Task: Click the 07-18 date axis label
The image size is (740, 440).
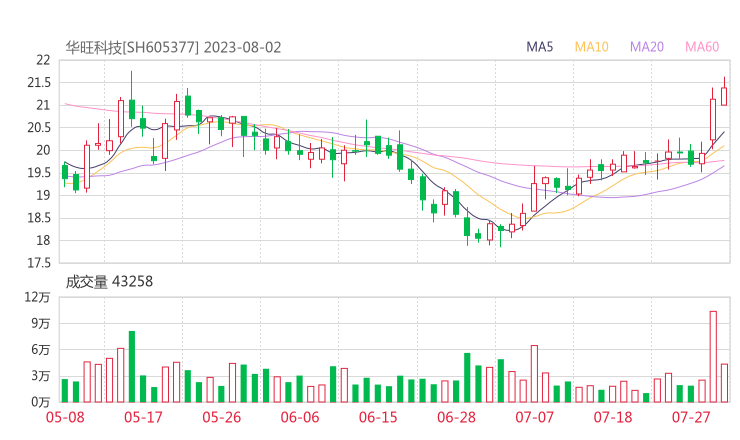Action: [x=613, y=417]
